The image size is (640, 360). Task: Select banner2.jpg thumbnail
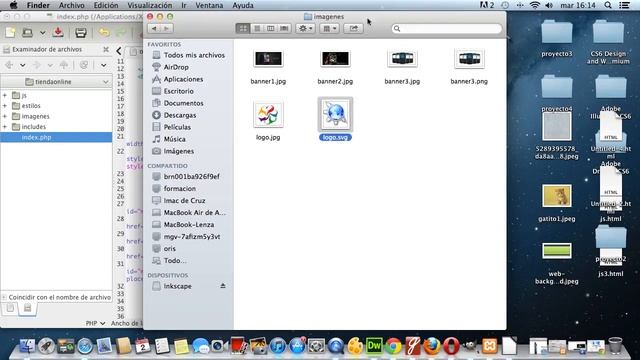click(335, 59)
